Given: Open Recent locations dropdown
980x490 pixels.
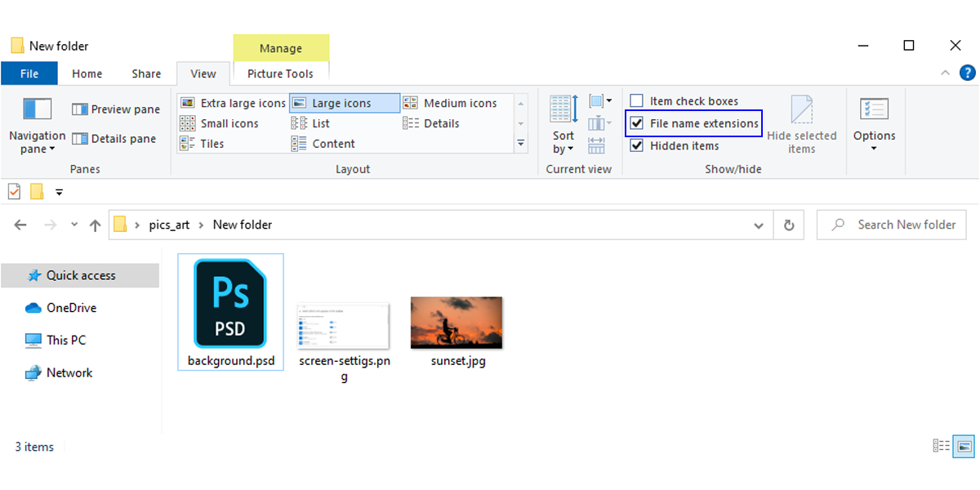Looking at the screenshot, I should tap(74, 225).
